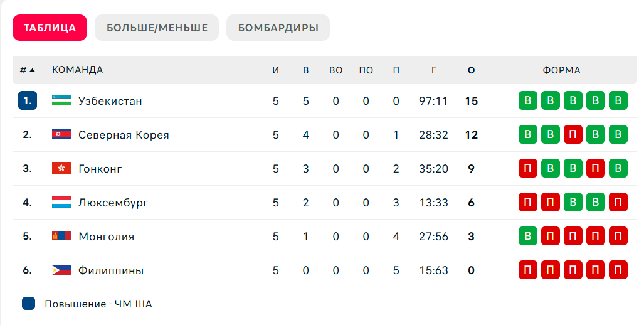Screen dimensions: 644x325
Task: Click the blue promotion legend swatch
Action: click(x=28, y=304)
